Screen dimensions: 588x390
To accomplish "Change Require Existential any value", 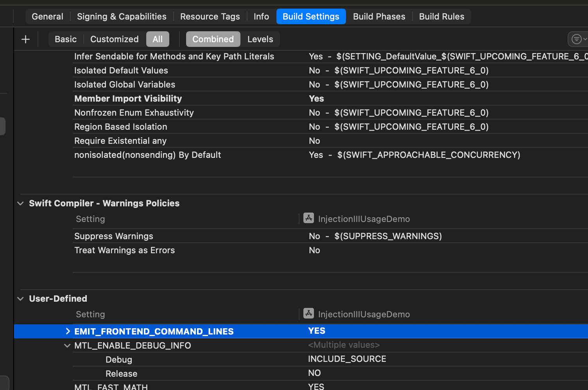I will [x=314, y=141].
